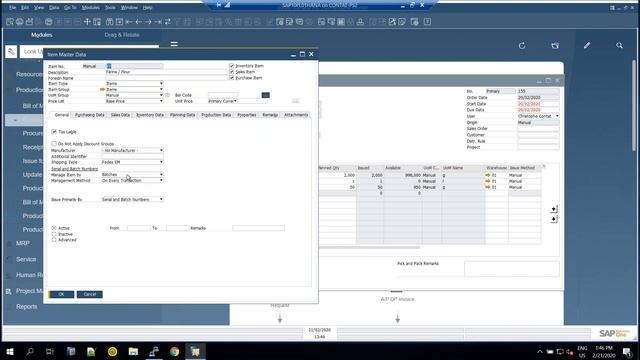Switch to the Production Data tab
The image size is (640, 360).
tap(216, 115)
